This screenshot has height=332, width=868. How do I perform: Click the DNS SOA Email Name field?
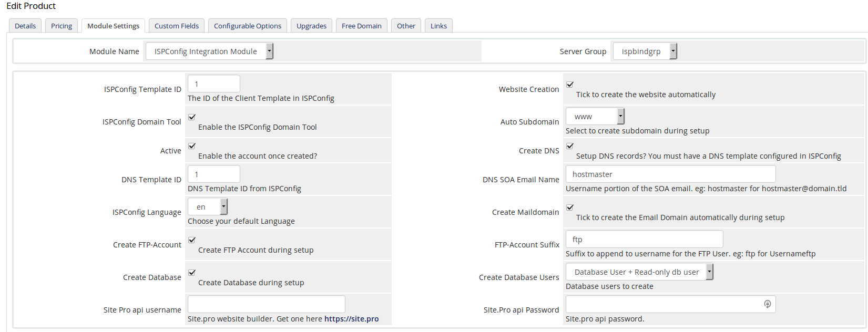(x=670, y=174)
